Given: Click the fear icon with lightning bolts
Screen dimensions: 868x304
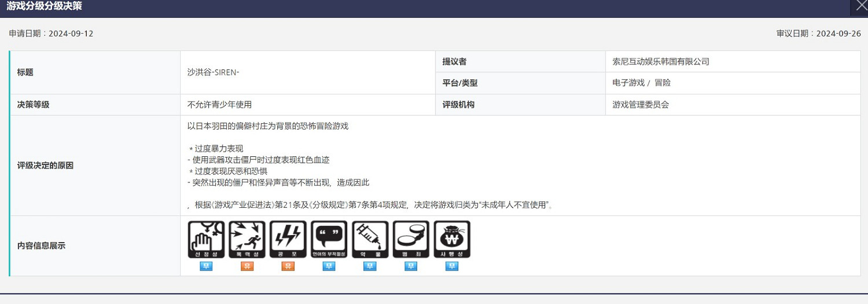Looking at the screenshot, I should click(288, 239).
